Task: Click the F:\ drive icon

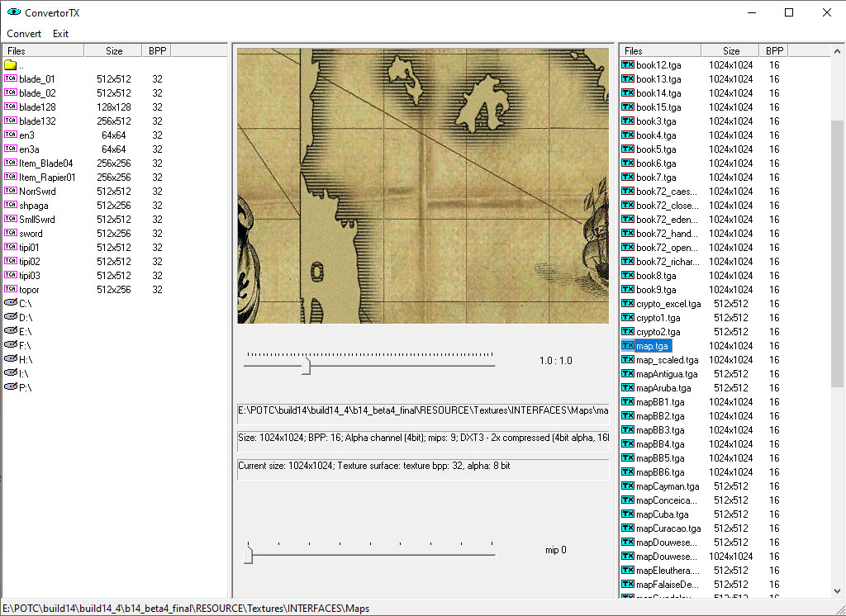Action: [x=10, y=344]
